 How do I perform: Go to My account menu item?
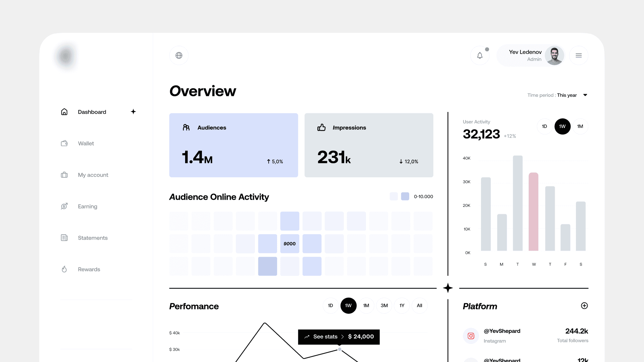tap(93, 175)
